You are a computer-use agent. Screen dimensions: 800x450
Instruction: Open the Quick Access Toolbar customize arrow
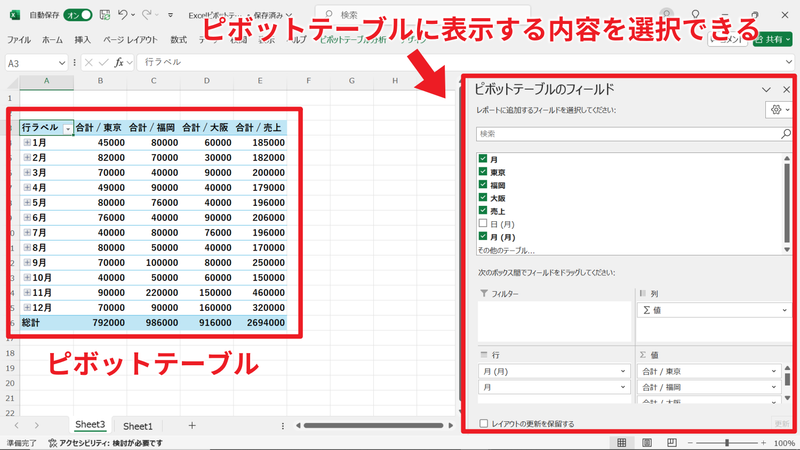click(170, 15)
